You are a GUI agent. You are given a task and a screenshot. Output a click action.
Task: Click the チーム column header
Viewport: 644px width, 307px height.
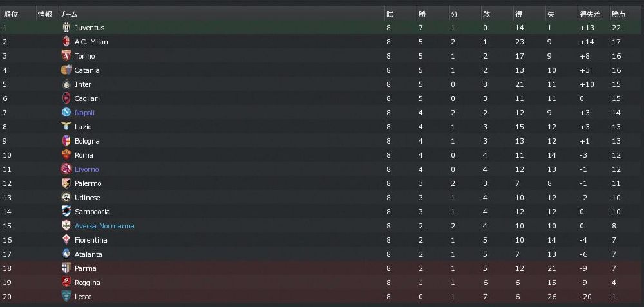click(x=69, y=14)
